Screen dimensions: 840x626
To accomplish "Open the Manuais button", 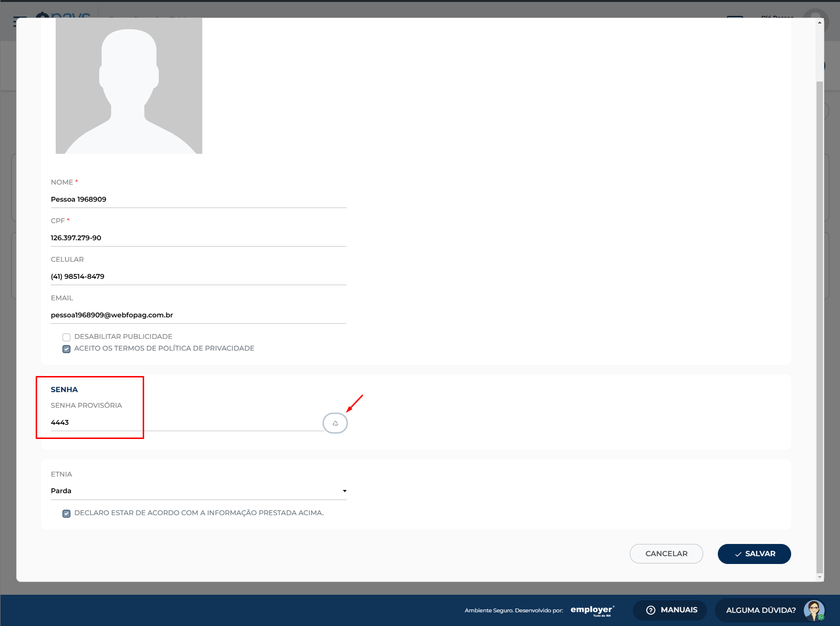I will 670,610.
